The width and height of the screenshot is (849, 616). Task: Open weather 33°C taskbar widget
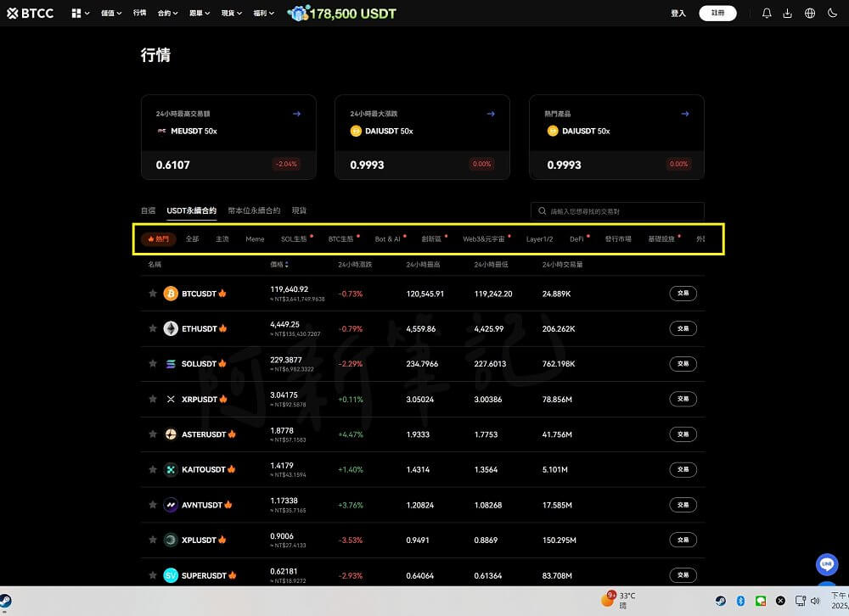619,600
